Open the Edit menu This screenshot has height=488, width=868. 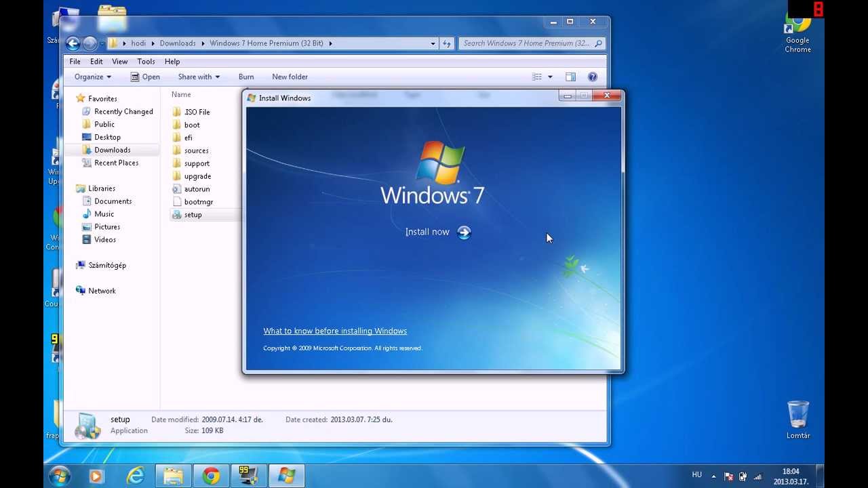click(x=97, y=62)
